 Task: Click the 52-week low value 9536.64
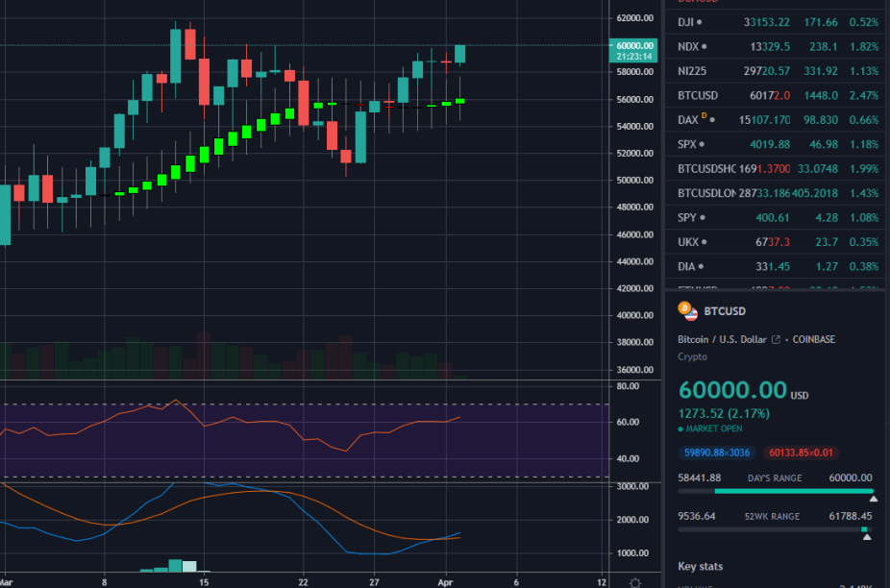(x=697, y=516)
